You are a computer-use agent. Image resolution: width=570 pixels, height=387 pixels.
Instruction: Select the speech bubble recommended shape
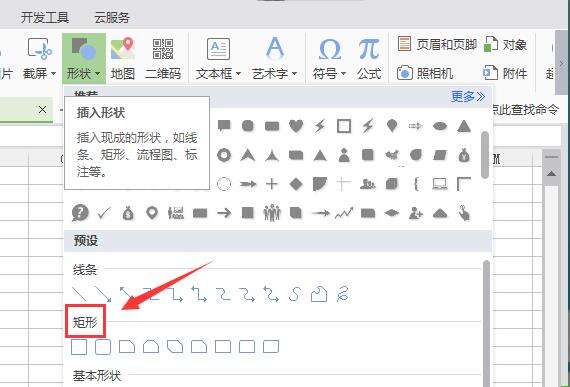tap(224, 126)
